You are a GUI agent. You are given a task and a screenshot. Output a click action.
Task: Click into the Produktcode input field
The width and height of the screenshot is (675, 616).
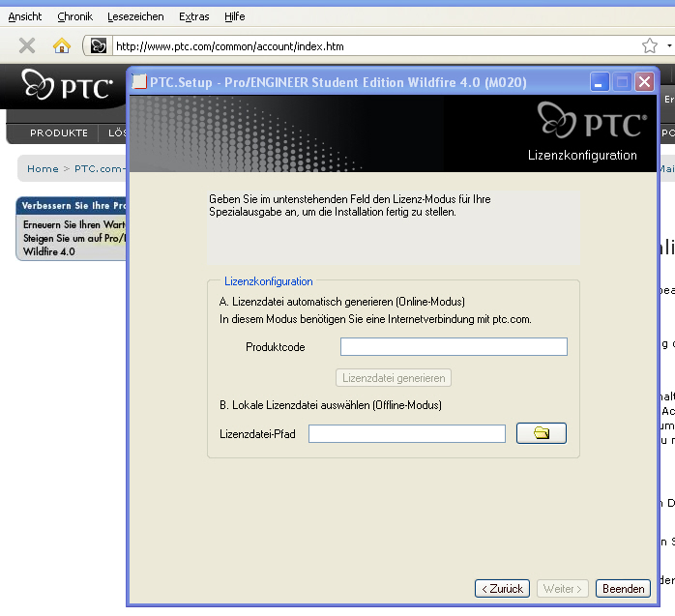tap(454, 347)
